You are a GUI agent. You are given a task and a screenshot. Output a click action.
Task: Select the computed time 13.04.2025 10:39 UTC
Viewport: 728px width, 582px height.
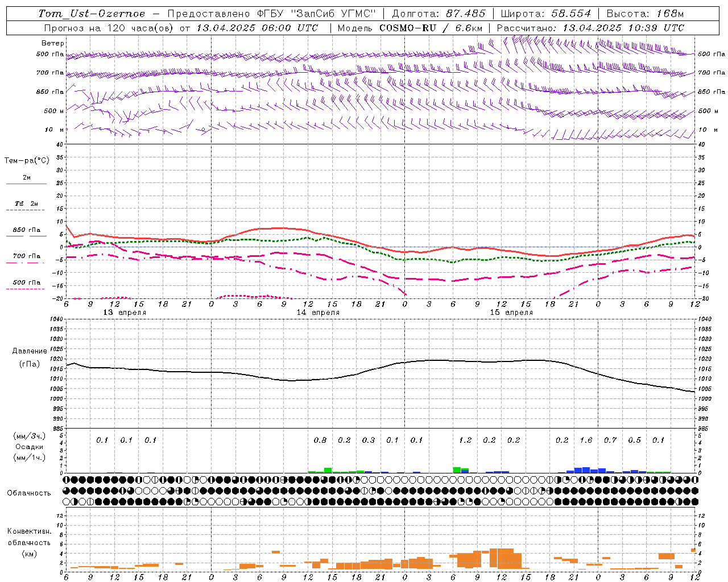point(623,28)
